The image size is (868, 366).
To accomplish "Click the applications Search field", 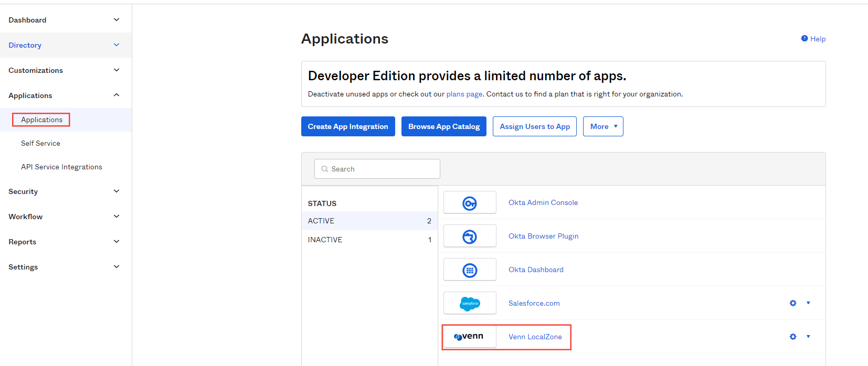I will (377, 169).
